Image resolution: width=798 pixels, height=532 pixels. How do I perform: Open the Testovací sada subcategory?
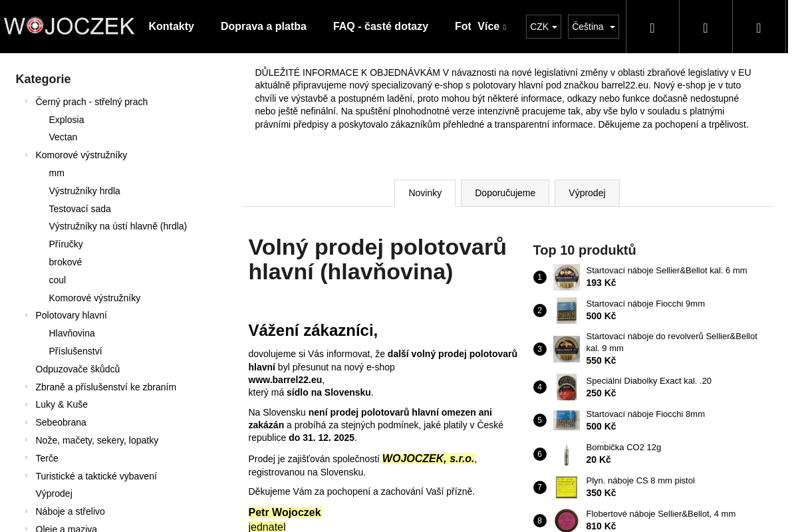(x=80, y=209)
